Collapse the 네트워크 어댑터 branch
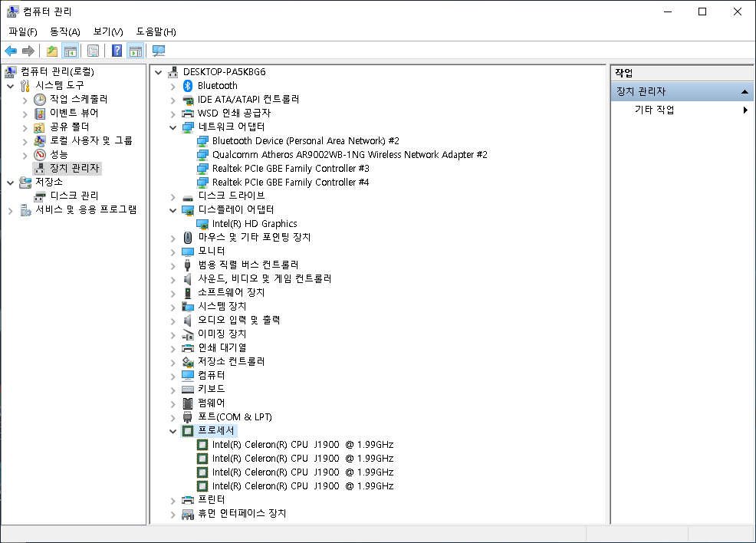Image resolution: width=756 pixels, height=543 pixels. coord(172,127)
